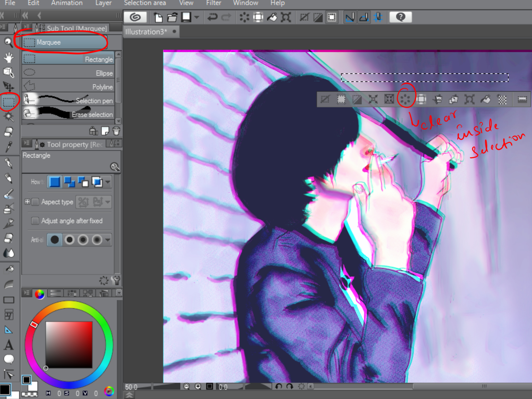Image resolution: width=532 pixels, height=399 pixels.
Task: Click the Undo arrow in toolbar
Action: pos(212,17)
